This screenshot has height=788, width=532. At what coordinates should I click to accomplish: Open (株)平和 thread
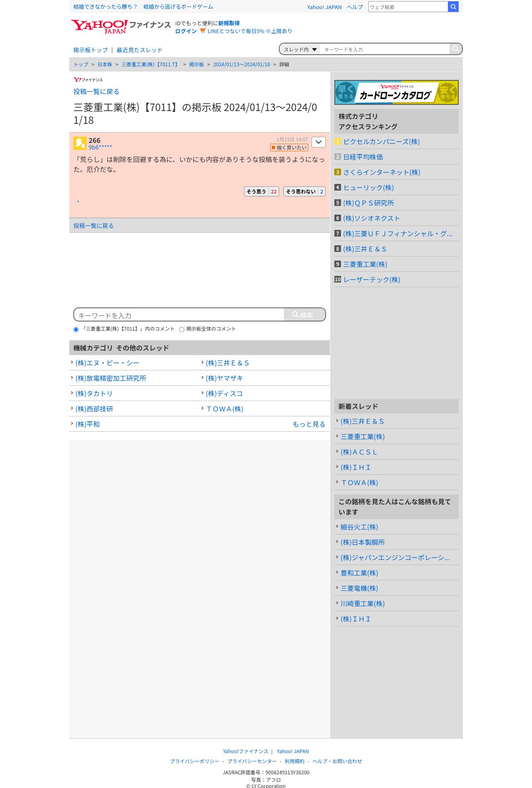(x=87, y=424)
